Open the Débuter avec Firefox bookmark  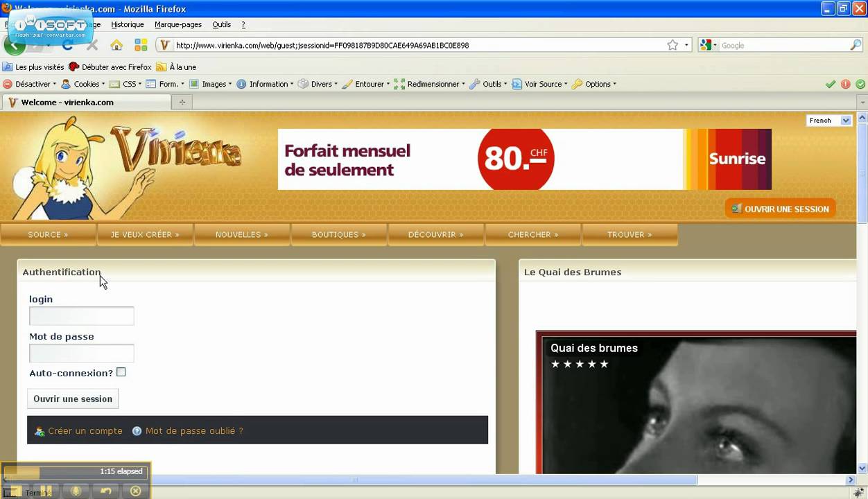pos(110,67)
